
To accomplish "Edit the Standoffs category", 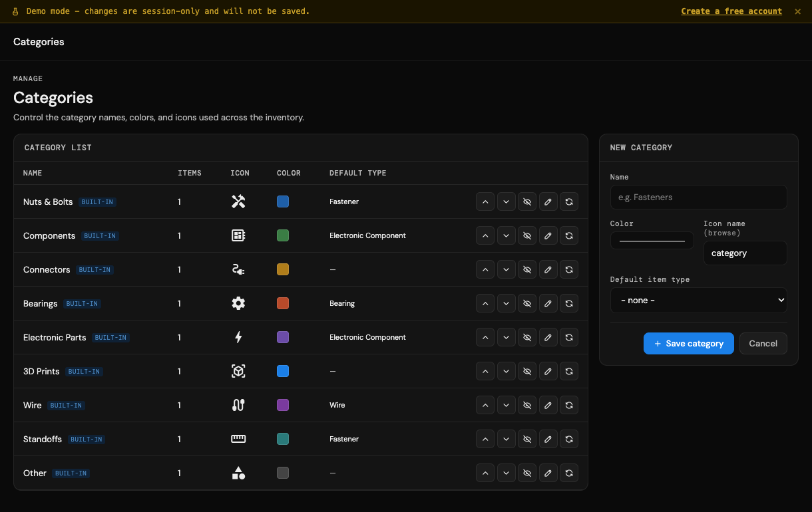I will coord(548,439).
